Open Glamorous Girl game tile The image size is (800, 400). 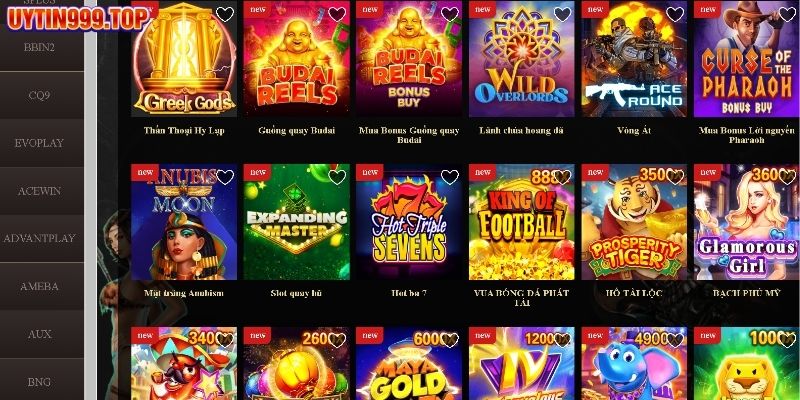[x=746, y=222]
